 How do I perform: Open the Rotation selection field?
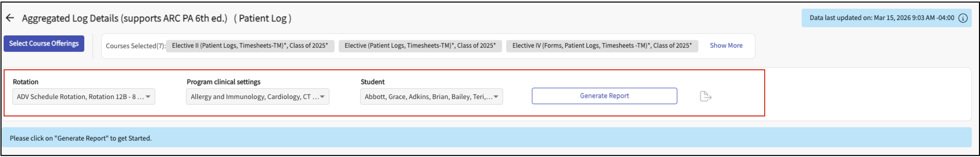coord(80,96)
